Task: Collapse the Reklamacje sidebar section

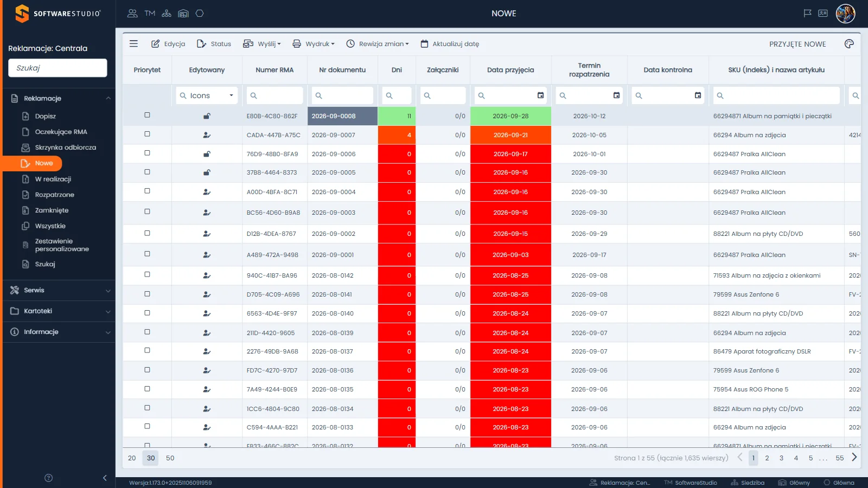Action: [x=59, y=98]
